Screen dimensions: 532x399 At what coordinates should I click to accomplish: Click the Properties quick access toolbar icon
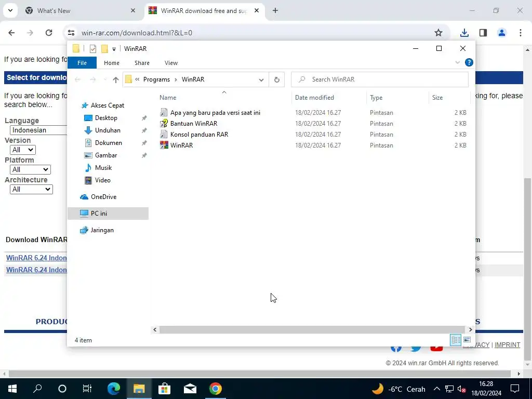pos(92,49)
